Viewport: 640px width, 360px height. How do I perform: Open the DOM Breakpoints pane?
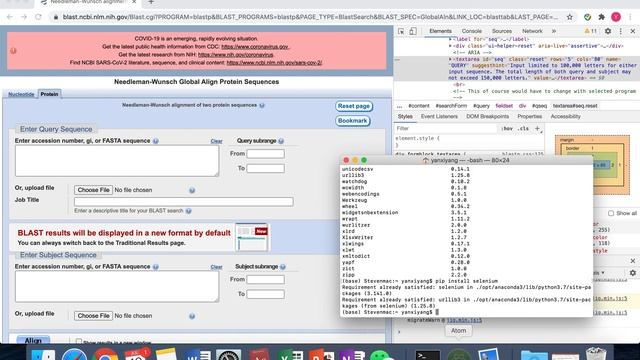coord(487,116)
